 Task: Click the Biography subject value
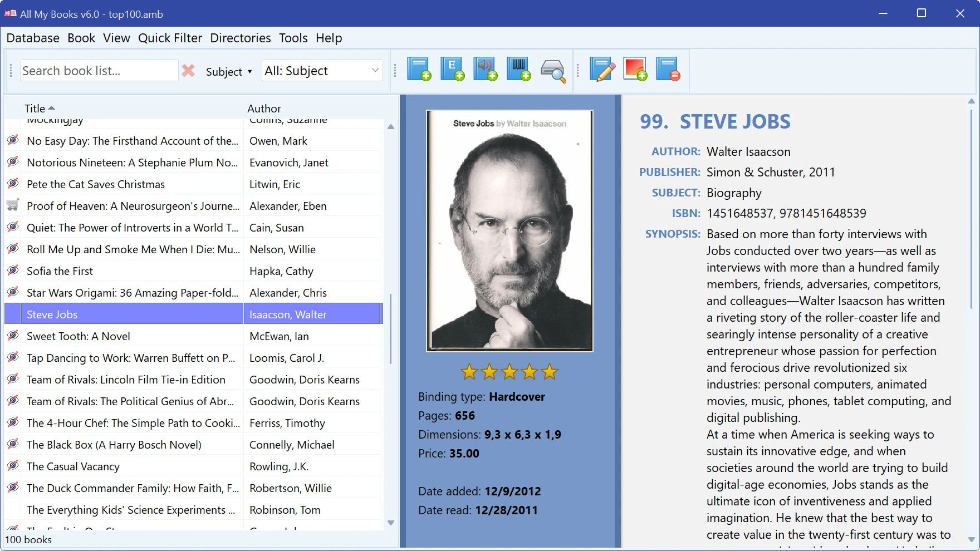(x=734, y=193)
